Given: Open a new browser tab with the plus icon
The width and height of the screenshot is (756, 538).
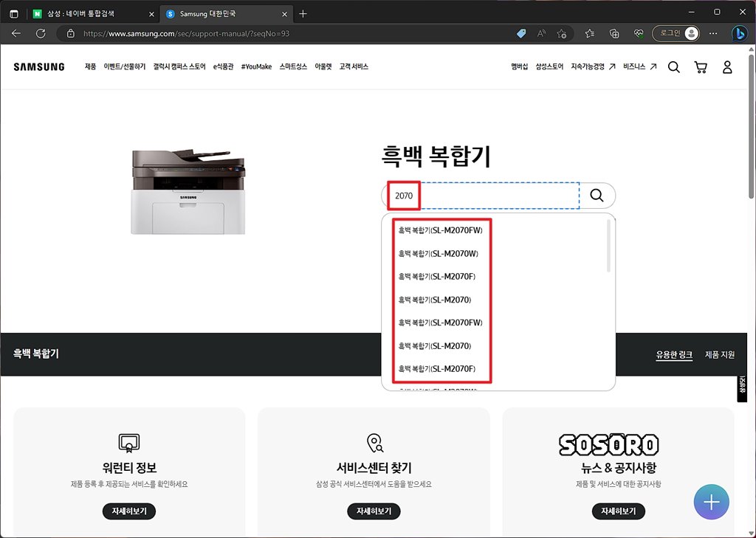Looking at the screenshot, I should [303, 14].
